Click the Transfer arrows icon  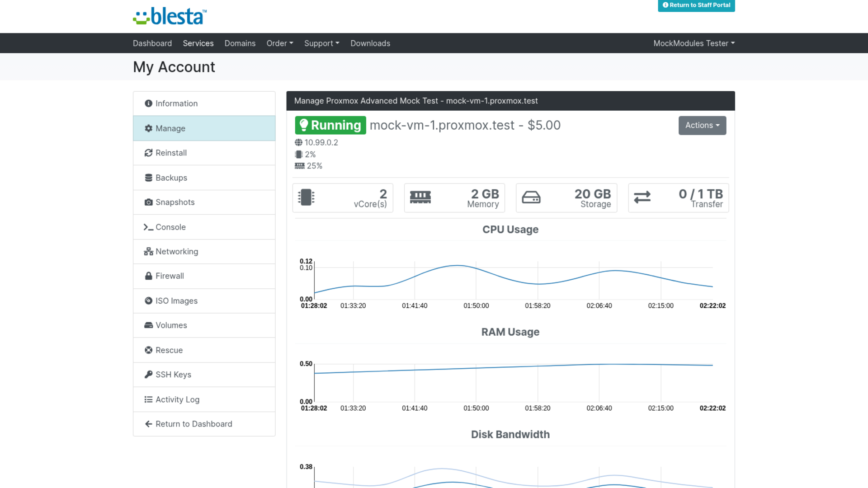pyautogui.click(x=642, y=197)
